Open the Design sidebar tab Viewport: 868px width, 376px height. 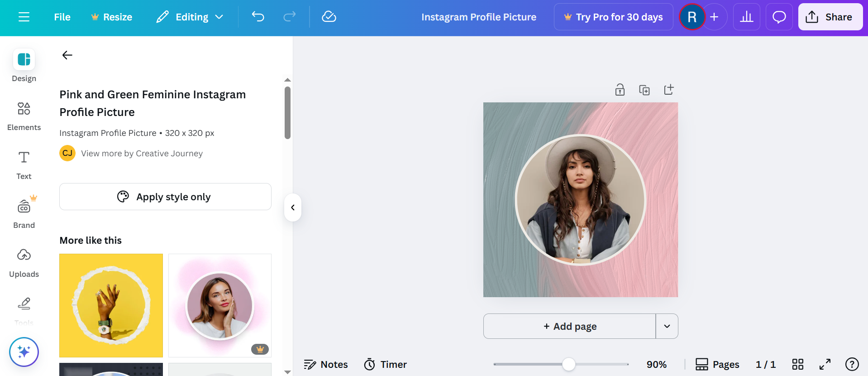[x=24, y=66]
